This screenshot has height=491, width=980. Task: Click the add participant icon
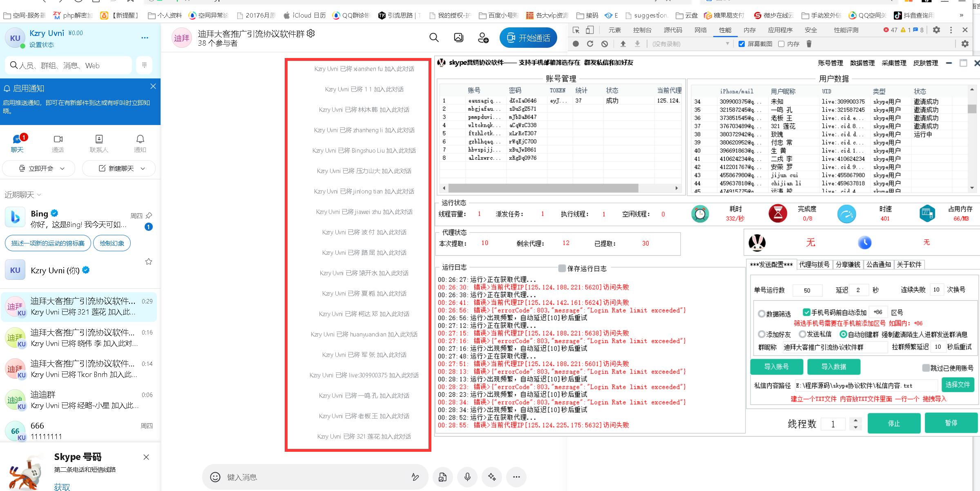483,38
